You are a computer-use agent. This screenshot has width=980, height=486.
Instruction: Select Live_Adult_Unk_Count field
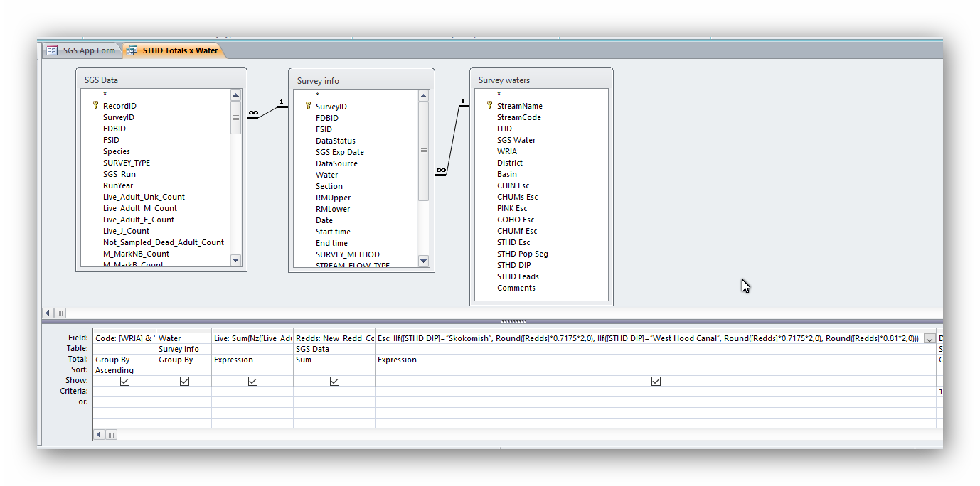click(144, 197)
